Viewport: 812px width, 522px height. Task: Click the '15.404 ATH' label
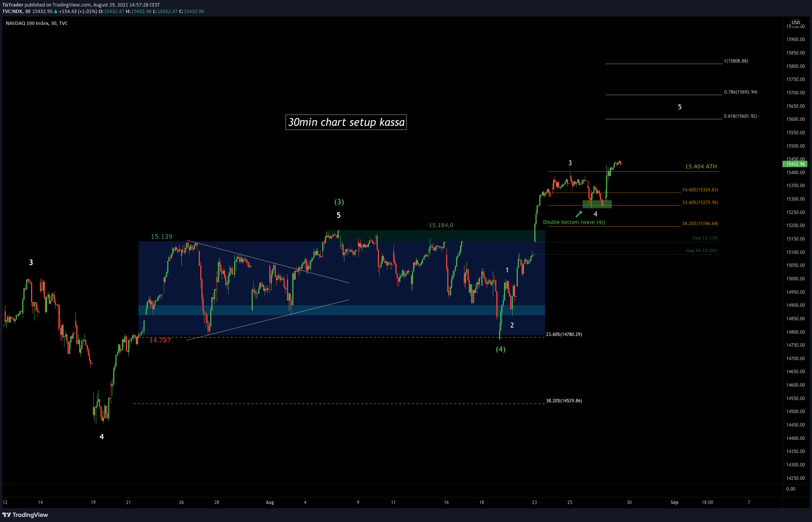click(x=701, y=166)
